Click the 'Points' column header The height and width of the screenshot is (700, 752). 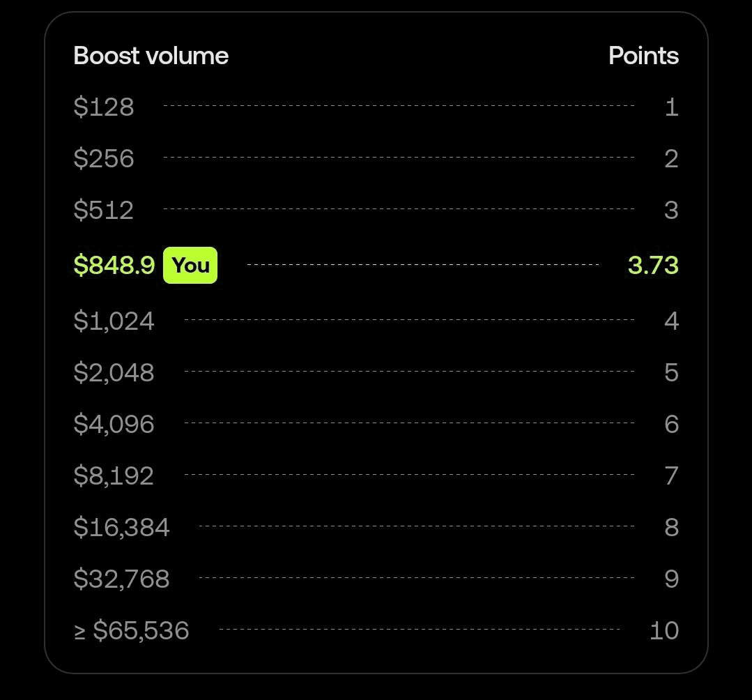coord(643,56)
